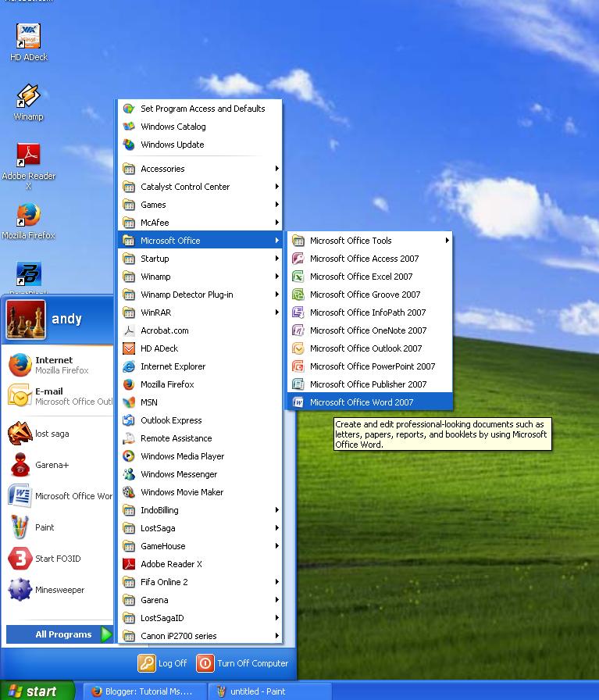
Task: Click the Excel 2007 icon
Action: click(298, 277)
